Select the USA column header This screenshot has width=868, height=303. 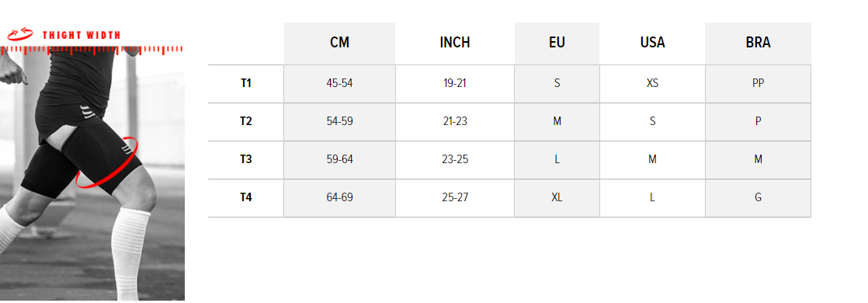click(x=652, y=43)
